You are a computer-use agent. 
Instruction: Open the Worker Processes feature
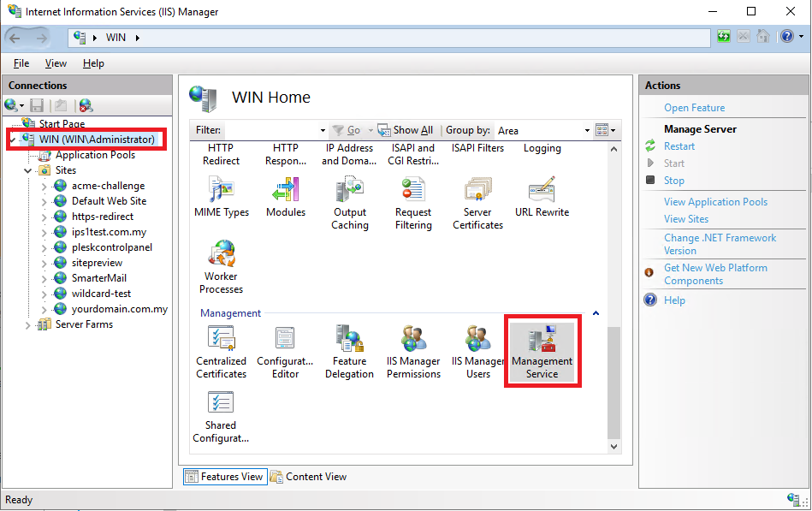click(x=221, y=267)
